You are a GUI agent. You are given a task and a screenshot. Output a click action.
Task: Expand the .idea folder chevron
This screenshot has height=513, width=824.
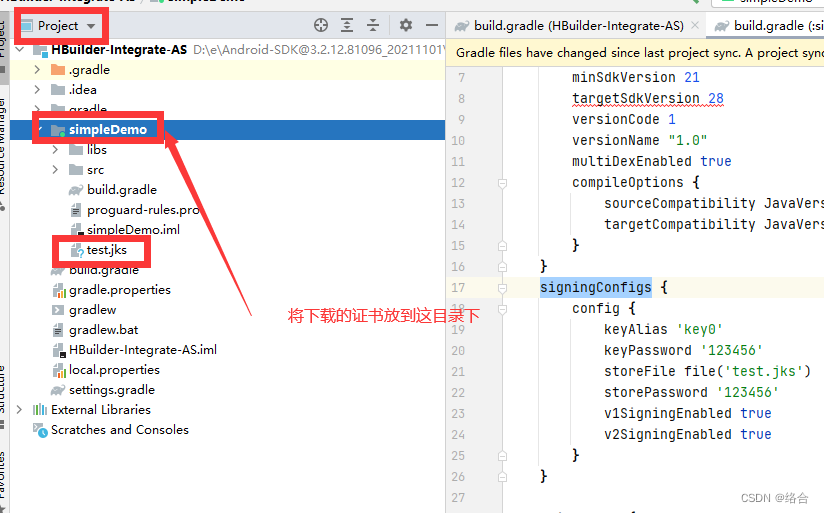tap(37, 89)
